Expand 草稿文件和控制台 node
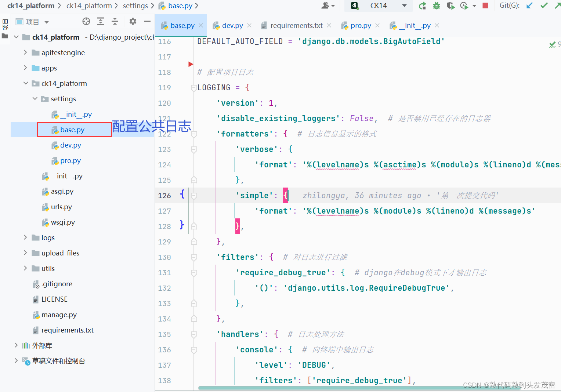 (x=16, y=361)
